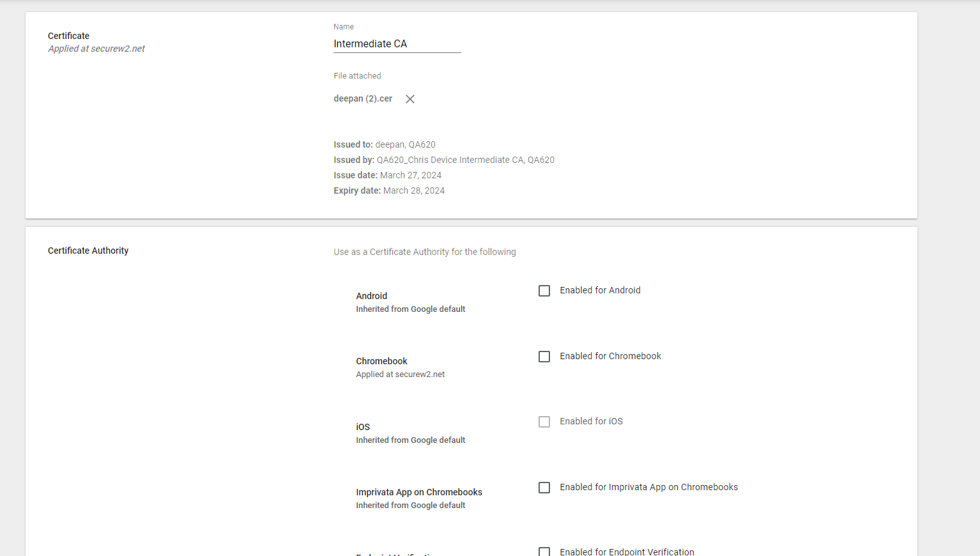Select the Imprivata App on Chromebooks row title

click(419, 492)
